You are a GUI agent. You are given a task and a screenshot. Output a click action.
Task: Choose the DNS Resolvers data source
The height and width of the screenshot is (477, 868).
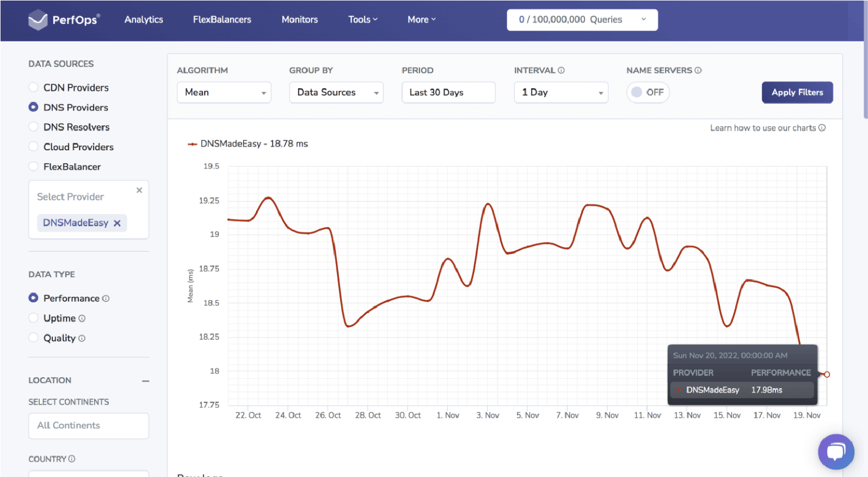tap(34, 127)
